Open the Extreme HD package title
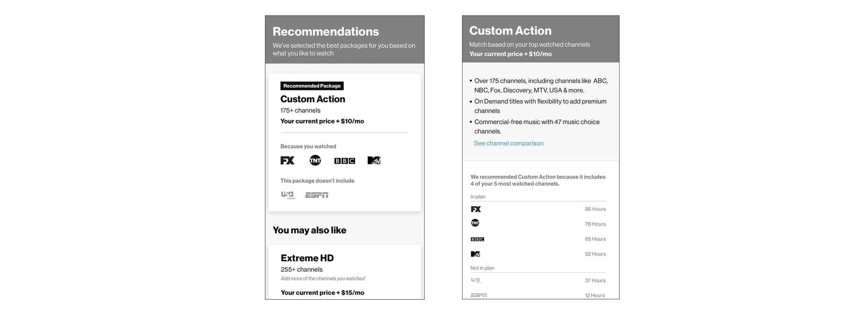This screenshot has height=315, width=868. (x=307, y=258)
